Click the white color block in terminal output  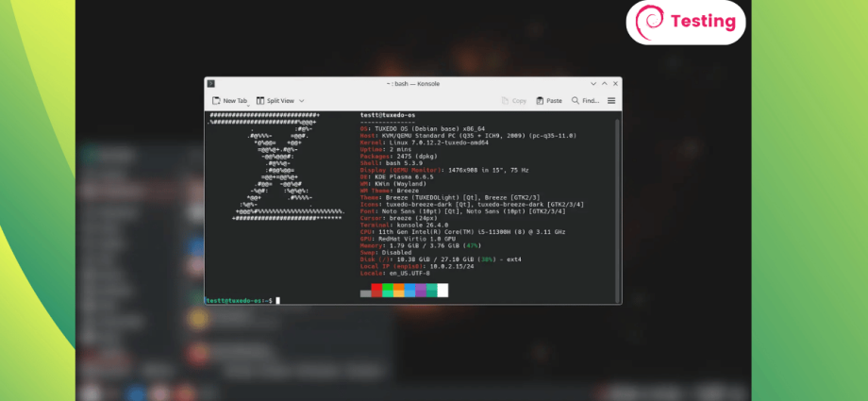442,291
